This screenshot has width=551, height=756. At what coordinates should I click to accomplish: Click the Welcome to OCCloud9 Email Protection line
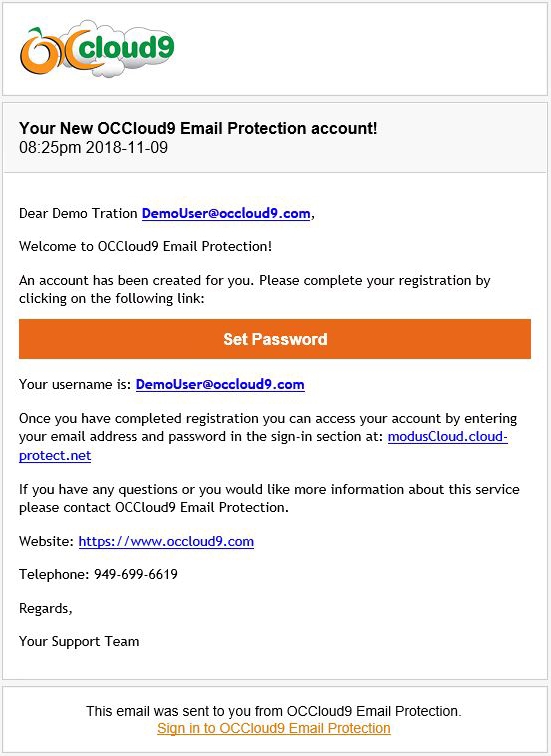tap(146, 246)
